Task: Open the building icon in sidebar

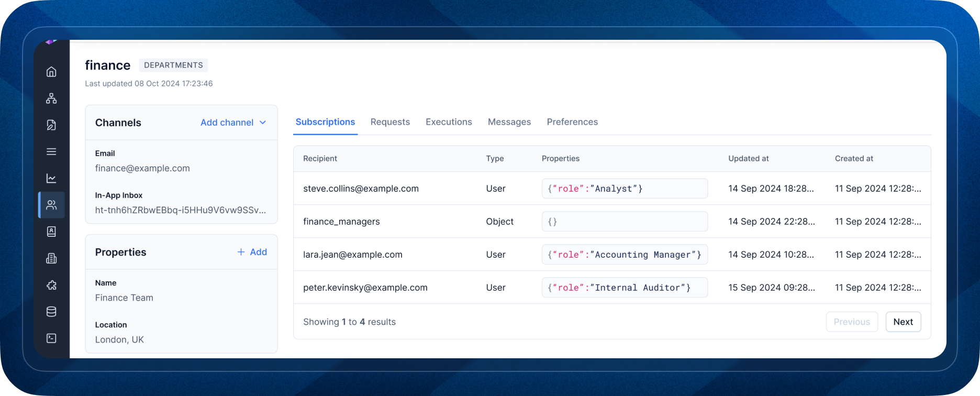Action: coord(51,258)
